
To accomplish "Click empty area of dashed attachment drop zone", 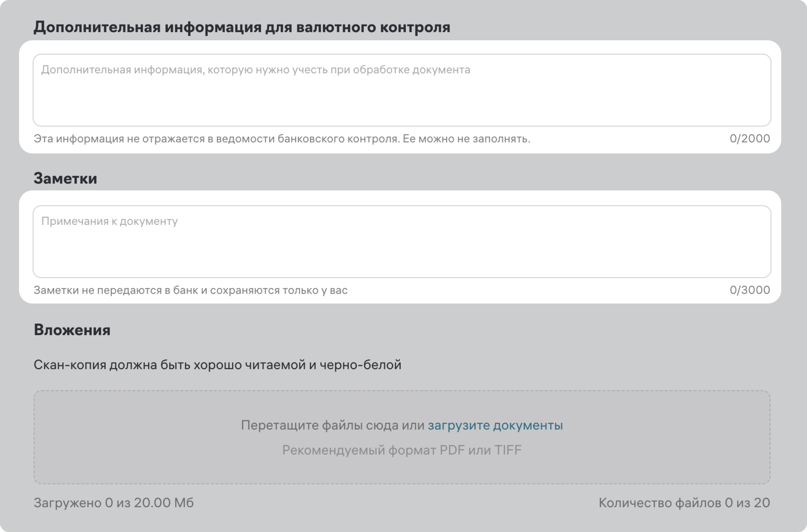I will click(x=136, y=438).
